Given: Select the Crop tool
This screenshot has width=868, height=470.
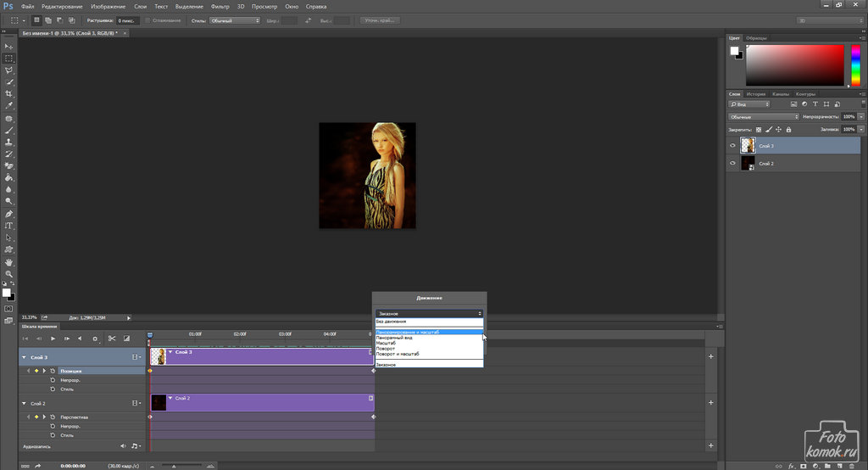Looking at the screenshot, I should (x=8, y=93).
